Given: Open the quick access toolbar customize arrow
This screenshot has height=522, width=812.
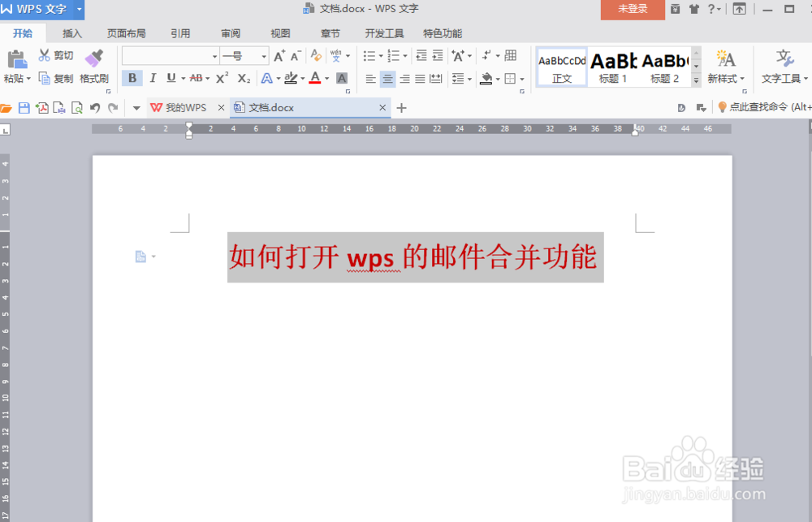Looking at the screenshot, I should click(136, 108).
